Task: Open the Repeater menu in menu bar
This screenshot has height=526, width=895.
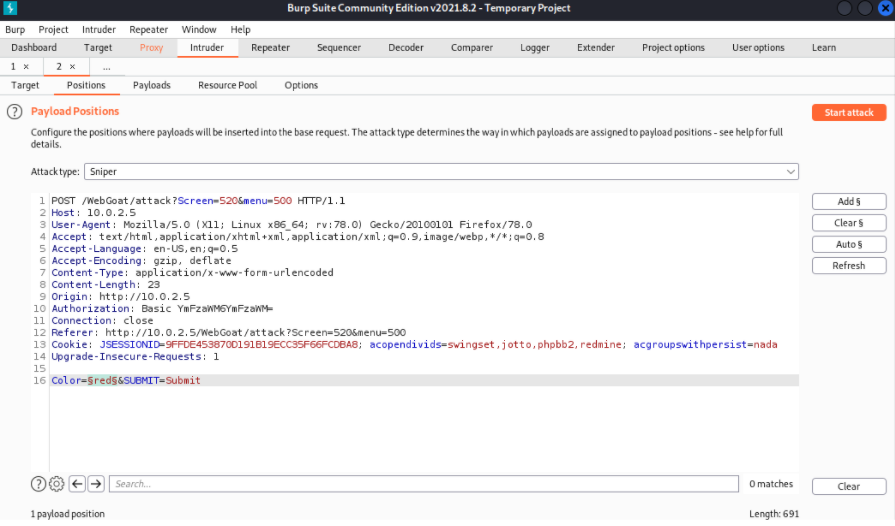Action: pos(148,30)
